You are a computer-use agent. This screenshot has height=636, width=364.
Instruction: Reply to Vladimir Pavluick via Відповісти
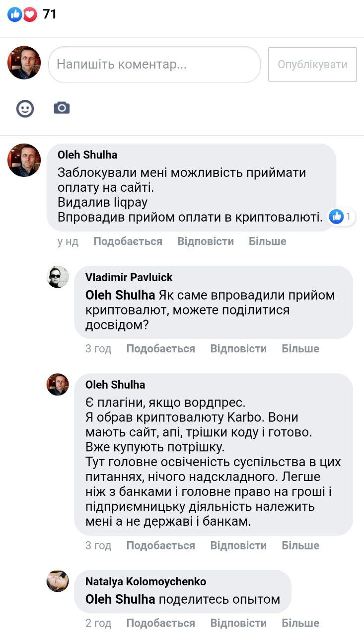click(x=238, y=349)
